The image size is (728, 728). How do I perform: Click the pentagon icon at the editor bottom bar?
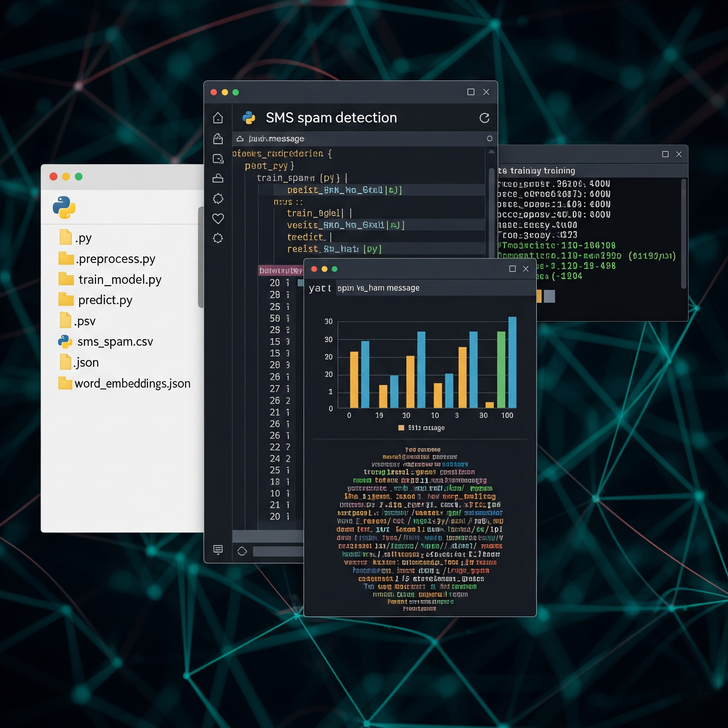point(242,551)
